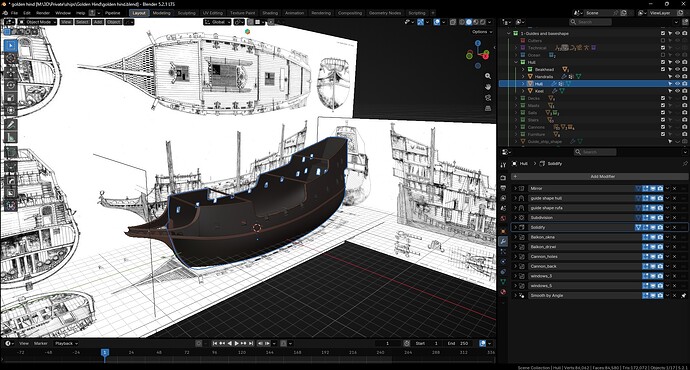Open Solidify modifier extra options dropdown

point(668,227)
